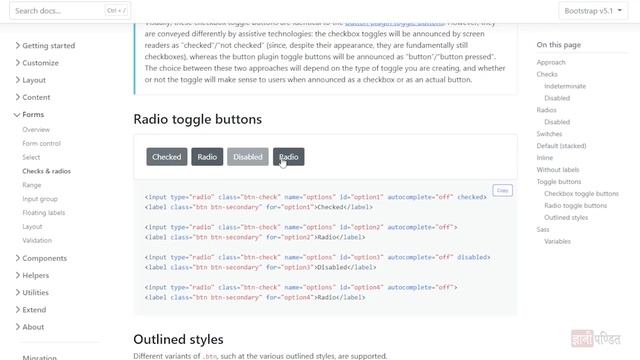Image resolution: width=640 pixels, height=360 pixels.
Task: Jump to Sass section
Action: coord(543,230)
